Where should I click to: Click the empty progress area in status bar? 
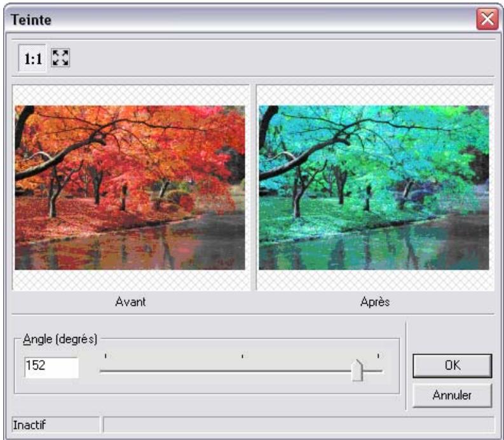point(299,424)
